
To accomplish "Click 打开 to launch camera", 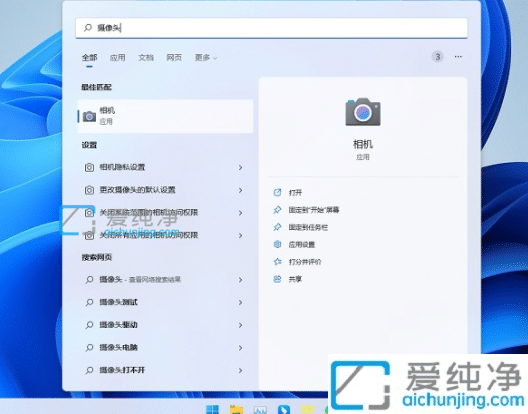I will point(295,193).
